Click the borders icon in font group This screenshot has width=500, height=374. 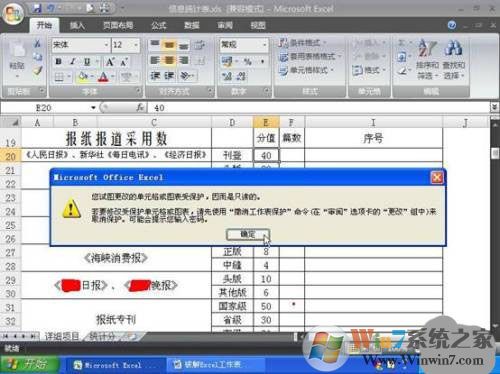click(x=59, y=77)
